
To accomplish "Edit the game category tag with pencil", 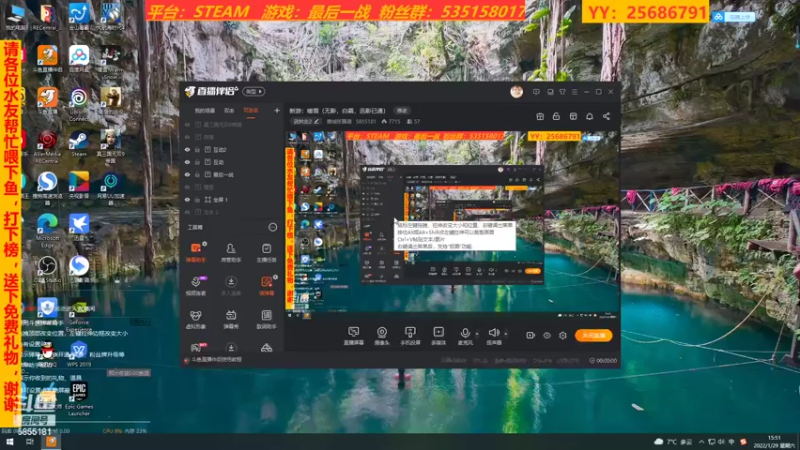I will [x=306, y=121].
